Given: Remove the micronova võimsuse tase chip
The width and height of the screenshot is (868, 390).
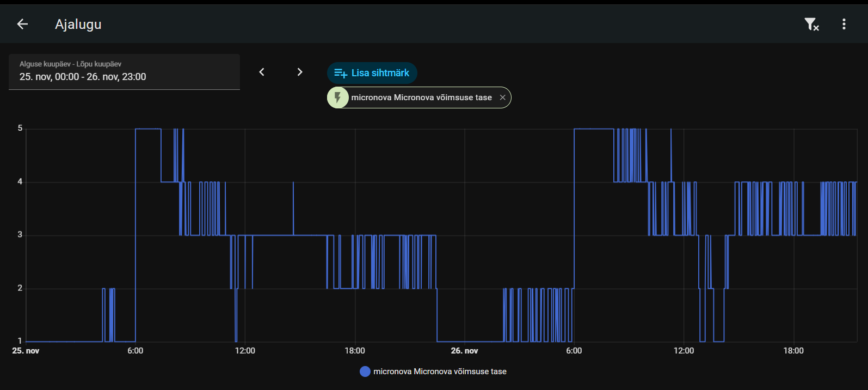Looking at the screenshot, I should point(502,97).
